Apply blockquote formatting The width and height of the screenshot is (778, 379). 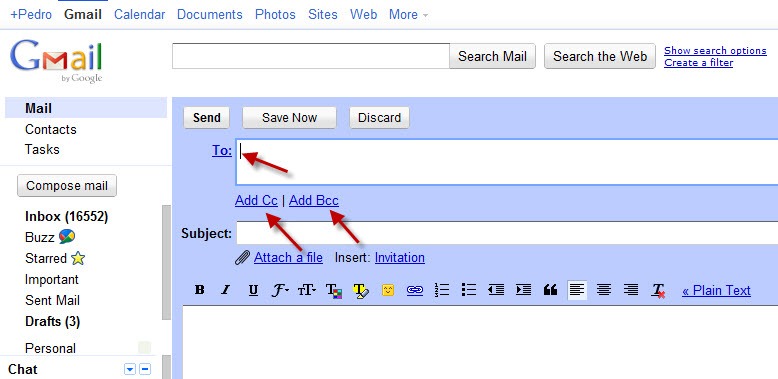[x=550, y=290]
